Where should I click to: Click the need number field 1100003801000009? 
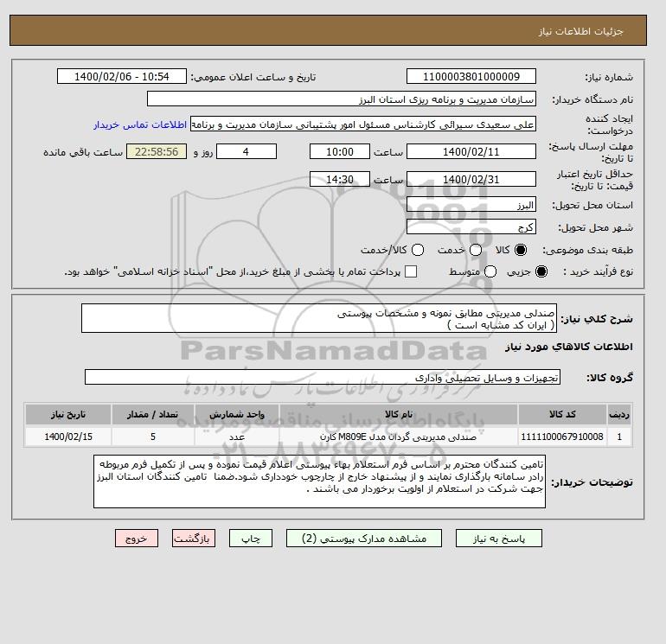click(471, 76)
